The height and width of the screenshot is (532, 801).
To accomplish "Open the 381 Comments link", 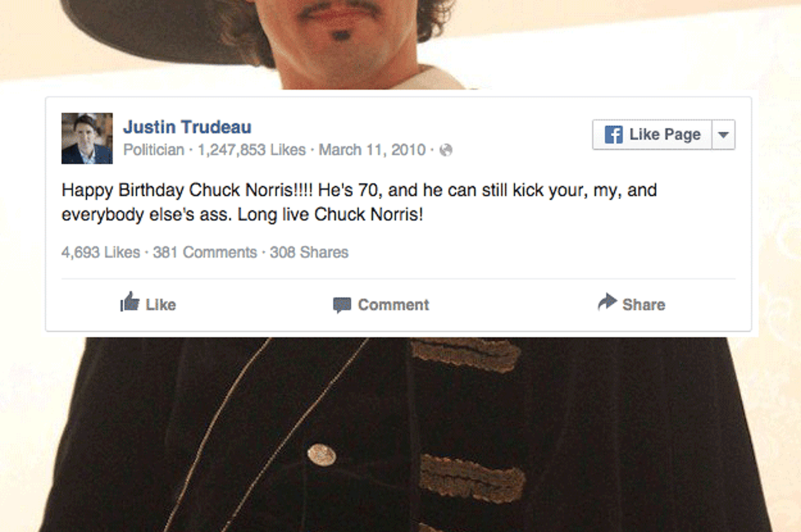I will pyautogui.click(x=205, y=253).
